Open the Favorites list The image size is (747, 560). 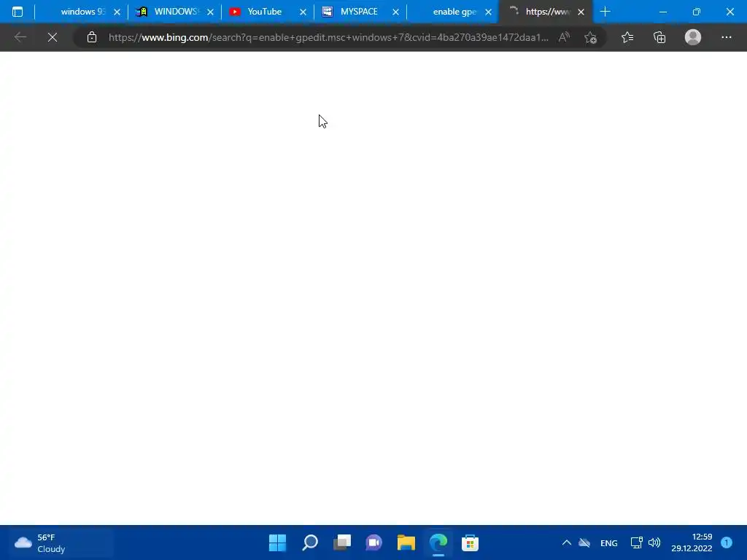(627, 37)
